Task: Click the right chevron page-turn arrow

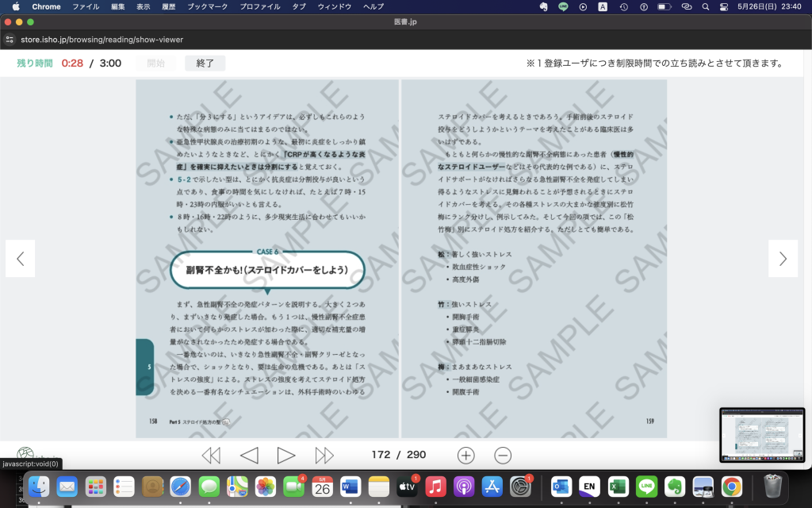Action: click(x=783, y=259)
